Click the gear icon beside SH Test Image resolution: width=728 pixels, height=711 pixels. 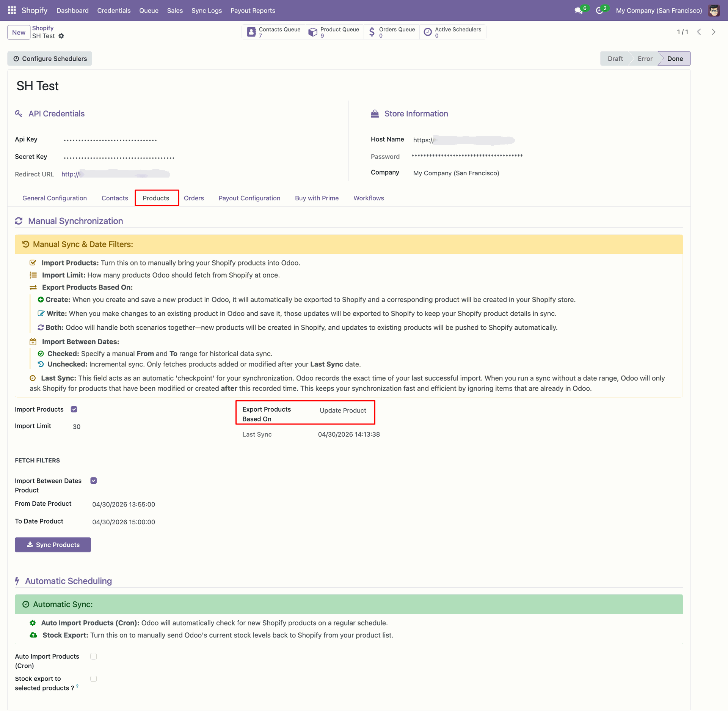point(61,36)
